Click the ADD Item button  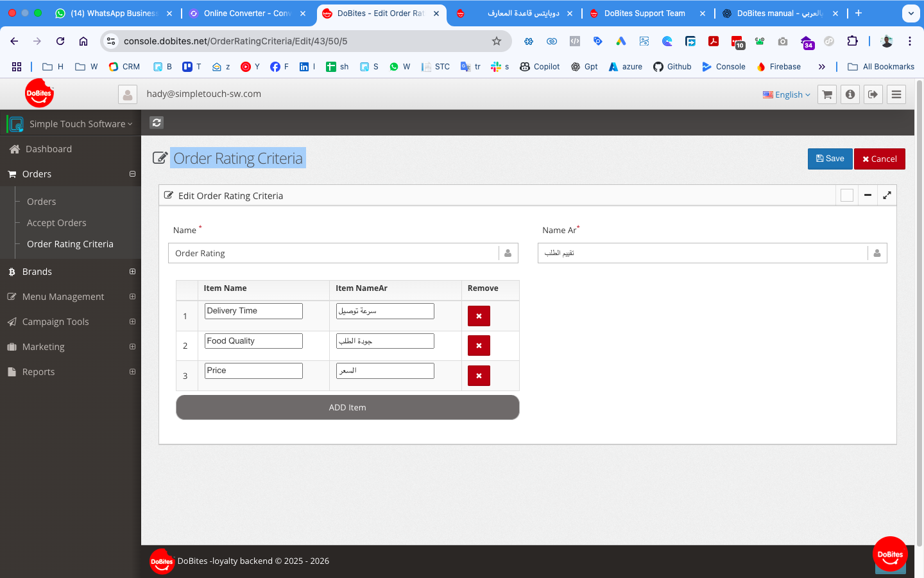tap(347, 407)
